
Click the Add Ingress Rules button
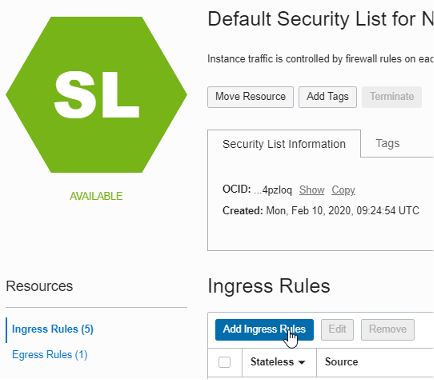(264, 330)
